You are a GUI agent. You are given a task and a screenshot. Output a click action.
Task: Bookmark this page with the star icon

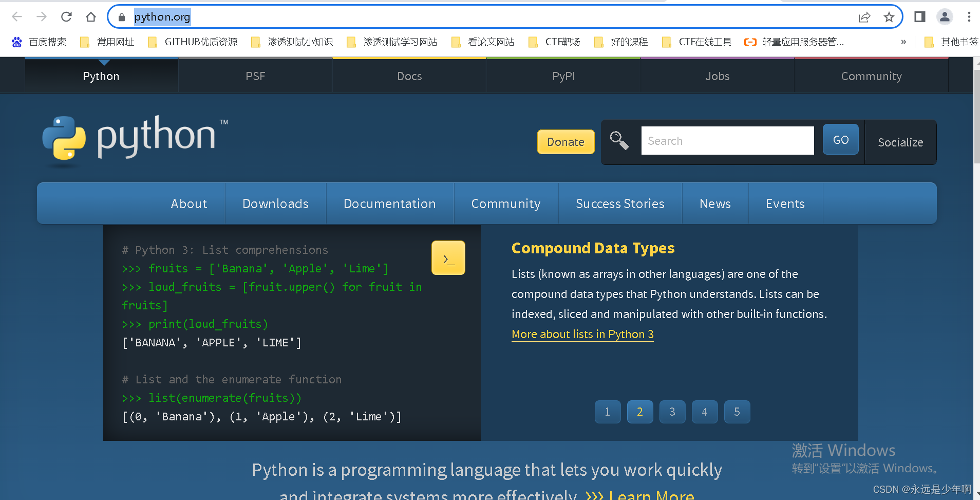pyautogui.click(x=889, y=17)
